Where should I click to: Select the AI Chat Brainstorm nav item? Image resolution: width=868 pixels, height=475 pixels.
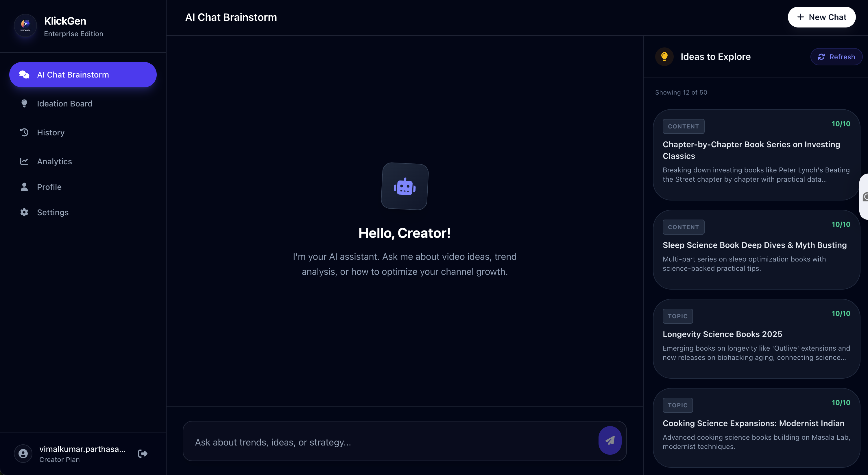[x=83, y=75]
